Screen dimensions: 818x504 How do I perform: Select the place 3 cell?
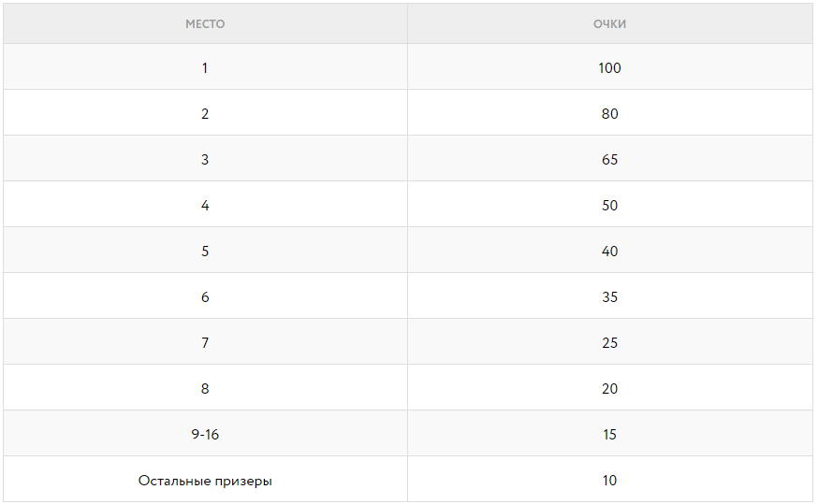tap(205, 160)
